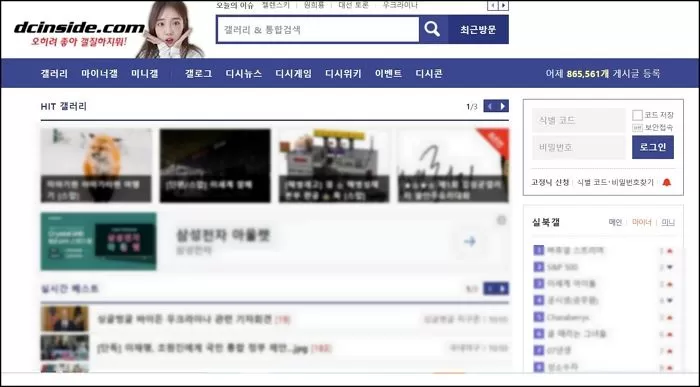Click the 로그인 button
The height and width of the screenshot is (387, 700).
653,147
